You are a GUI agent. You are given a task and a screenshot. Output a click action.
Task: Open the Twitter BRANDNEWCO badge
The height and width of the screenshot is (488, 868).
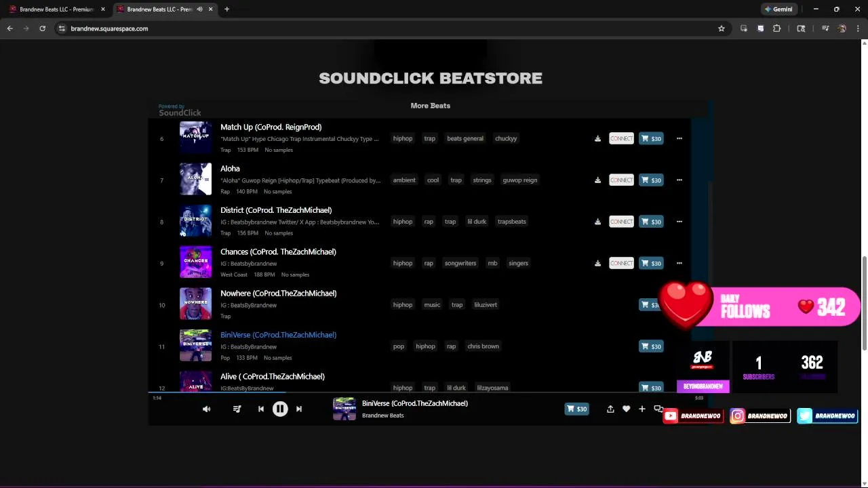point(827,416)
